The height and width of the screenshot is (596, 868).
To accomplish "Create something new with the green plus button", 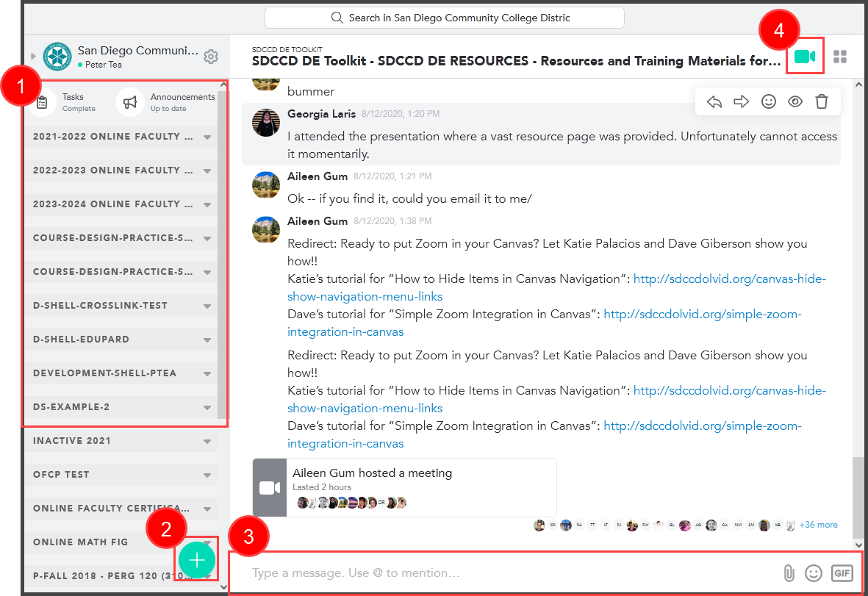I will coord(197,560).
